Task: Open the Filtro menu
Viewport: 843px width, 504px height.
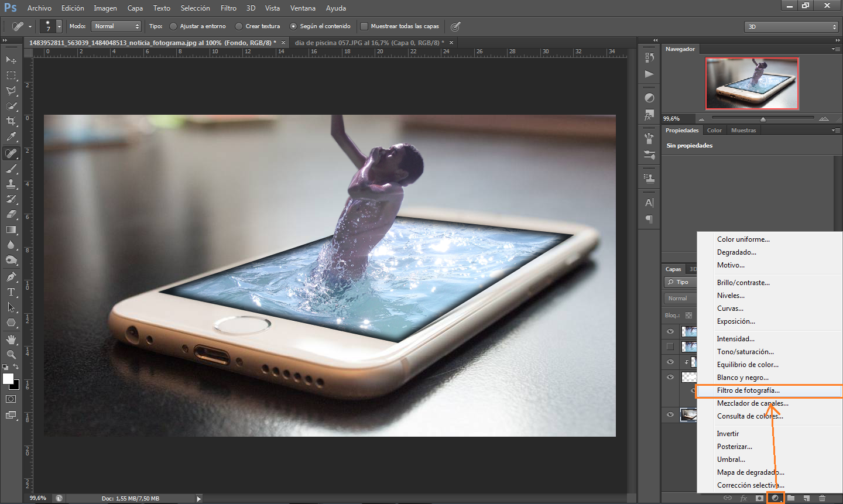Action: (228, 8)
